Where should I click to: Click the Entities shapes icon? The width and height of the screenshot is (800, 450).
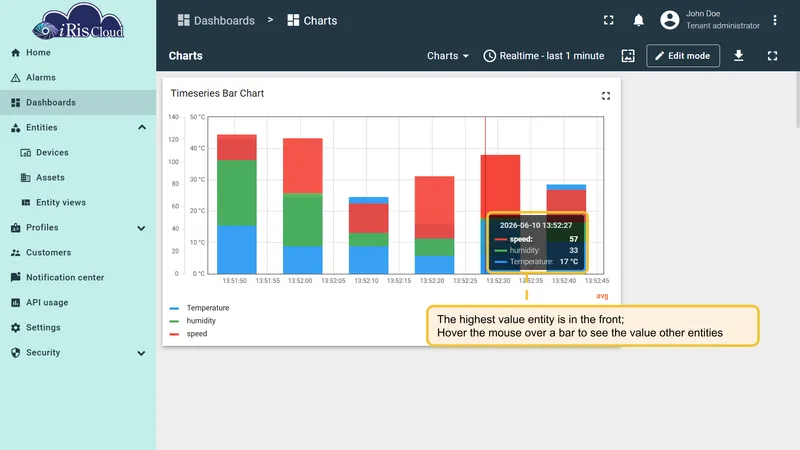coord(15,128)
